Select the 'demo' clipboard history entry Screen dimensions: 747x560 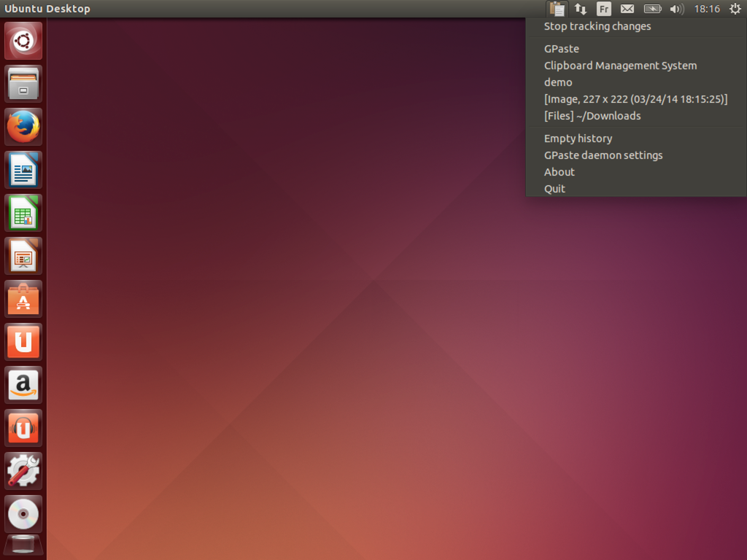click(x=636, y=82)
